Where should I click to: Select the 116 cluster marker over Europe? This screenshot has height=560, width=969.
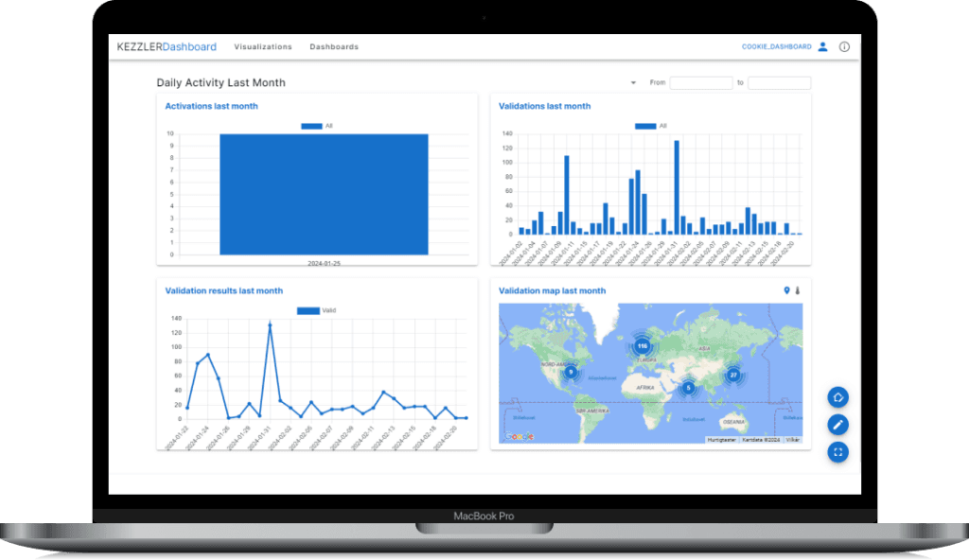pos(643,348)
